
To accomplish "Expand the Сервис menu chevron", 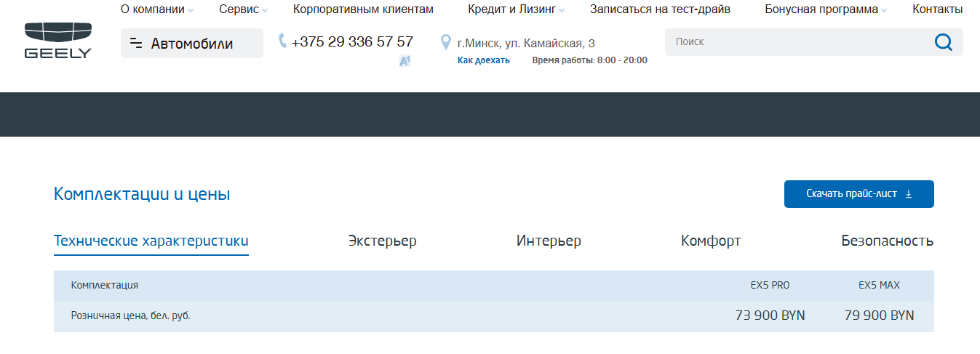I will click(265, 10).
